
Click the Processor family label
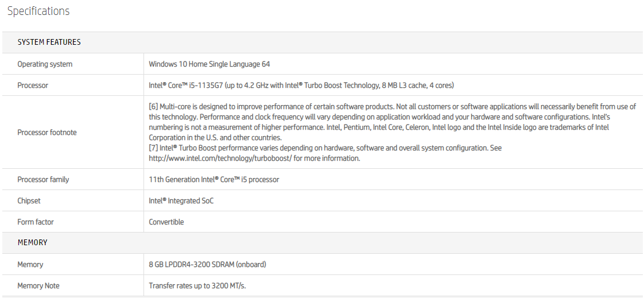click(43, 180)
